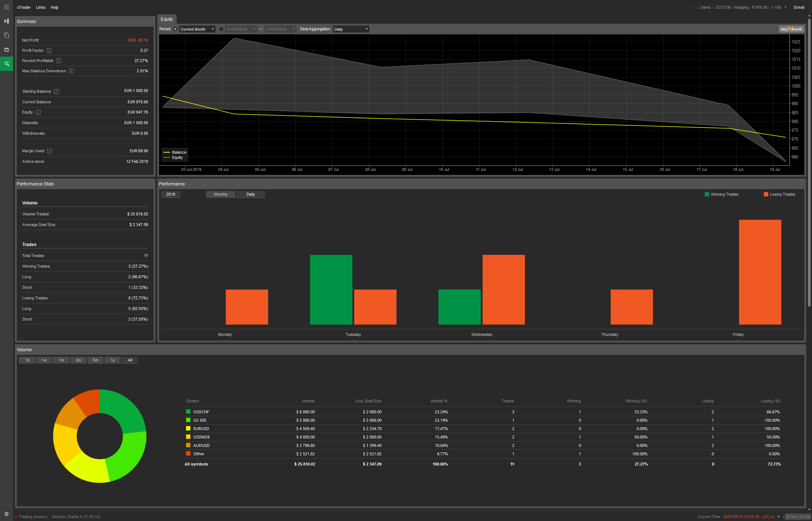The image size is (812, 521).
Task: Click the Balance legend entry in equity chart
Action: click(x=175, y=152)
